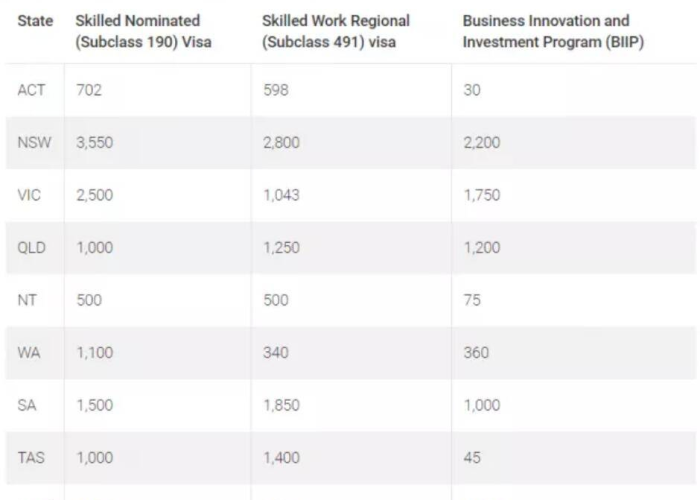Select the 1,400 value in TAS row

point(281,458)
